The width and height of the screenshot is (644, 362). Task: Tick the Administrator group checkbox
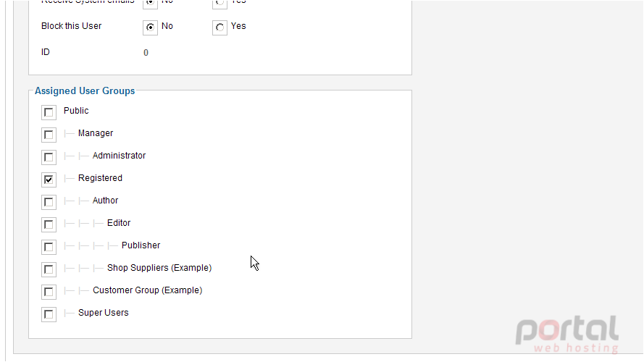(x=49, y=157)
